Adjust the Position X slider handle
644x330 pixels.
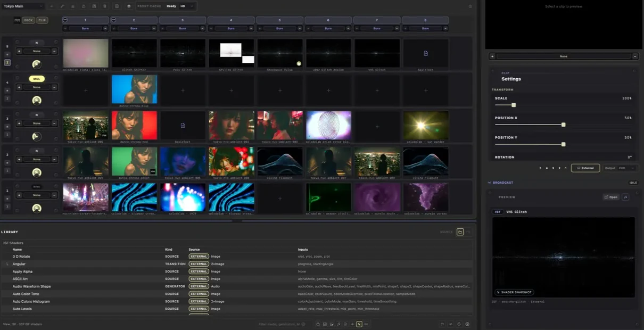[564, 125]
